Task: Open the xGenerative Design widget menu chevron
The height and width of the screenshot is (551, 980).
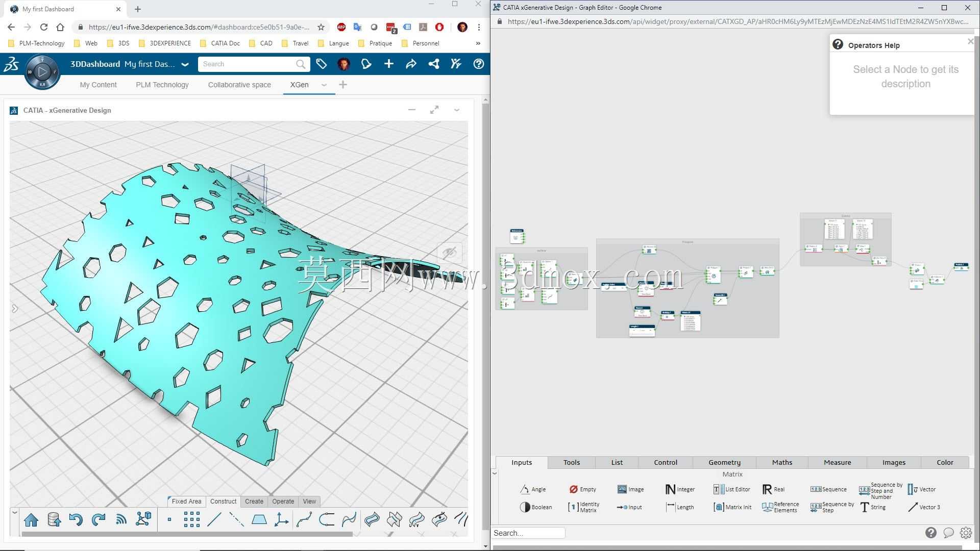Action: (457, 110)
